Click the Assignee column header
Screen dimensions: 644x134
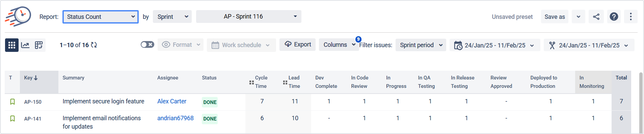coord(168,78)
